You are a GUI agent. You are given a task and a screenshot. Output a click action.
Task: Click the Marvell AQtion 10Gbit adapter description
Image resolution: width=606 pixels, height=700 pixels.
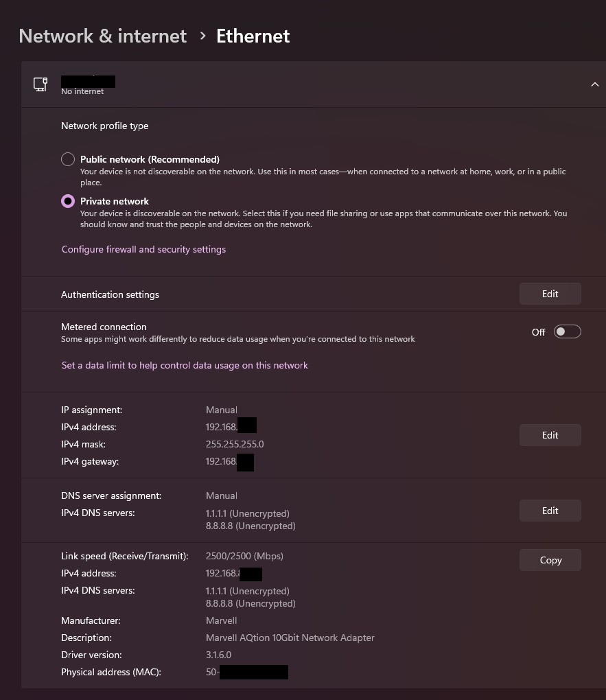point(290,638)
